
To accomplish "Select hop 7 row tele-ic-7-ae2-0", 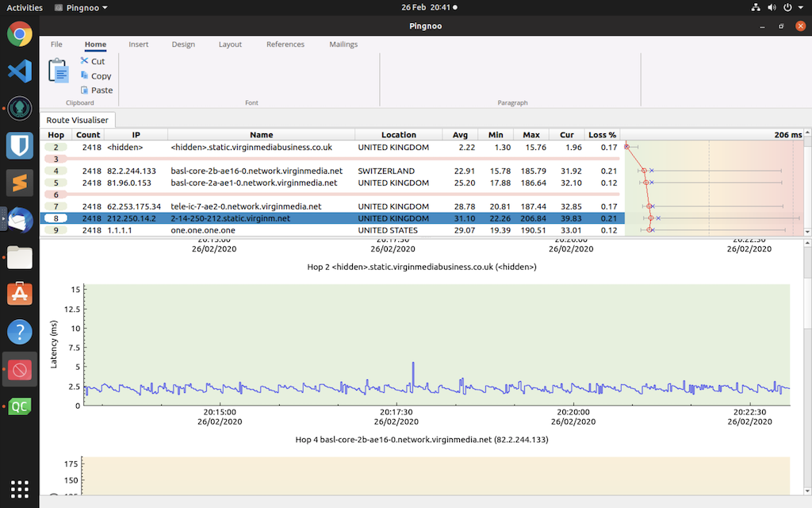I will (332, 206).
